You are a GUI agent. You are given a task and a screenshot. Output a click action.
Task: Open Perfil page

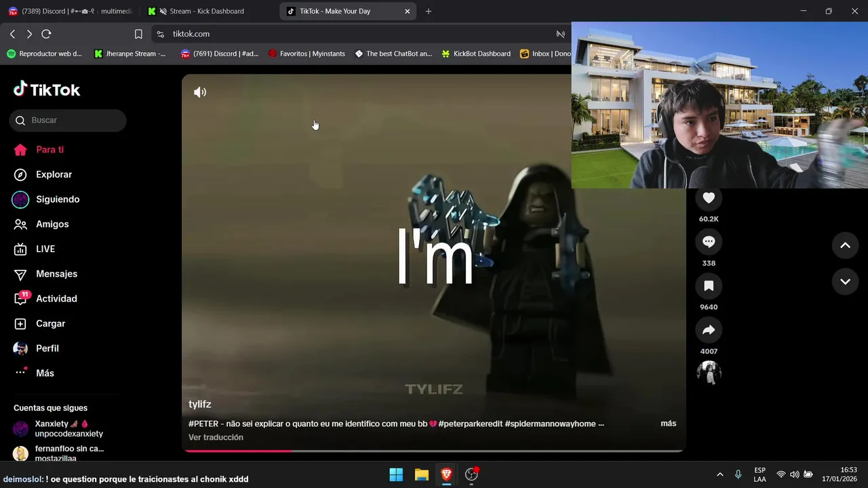[37, 348]
